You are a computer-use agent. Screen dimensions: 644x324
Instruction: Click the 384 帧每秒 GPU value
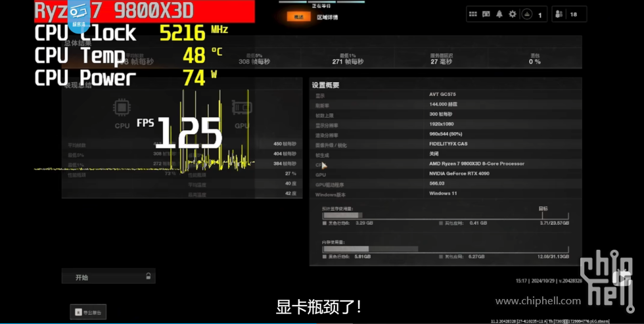pos(285,164)
